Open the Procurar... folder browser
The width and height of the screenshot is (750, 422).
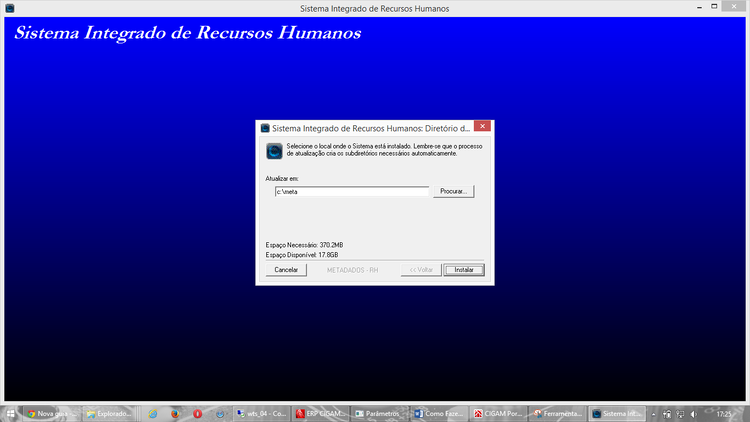point(453,191)
